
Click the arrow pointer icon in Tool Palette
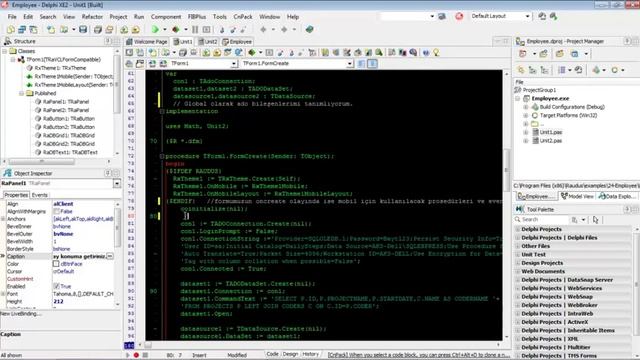[x=596, y=220]
